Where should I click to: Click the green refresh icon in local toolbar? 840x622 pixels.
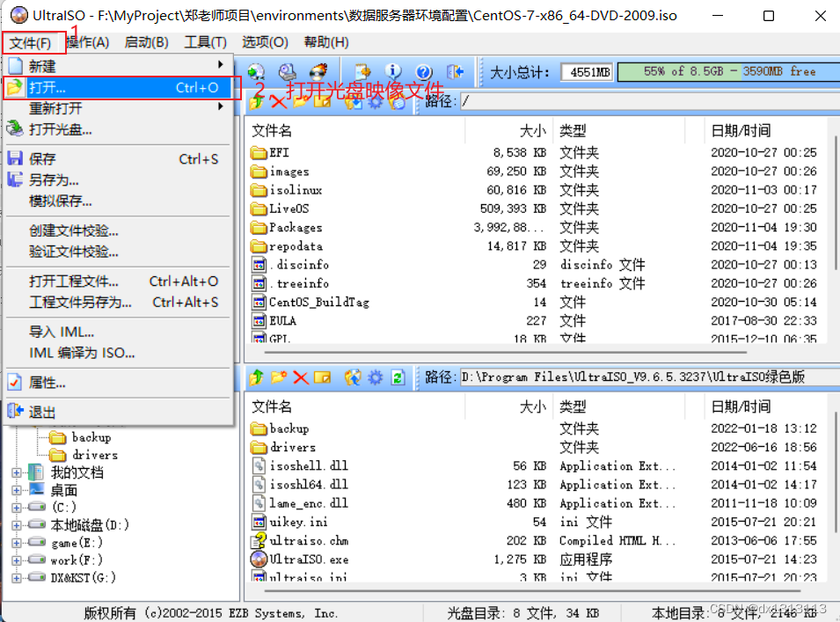[397, 378]
